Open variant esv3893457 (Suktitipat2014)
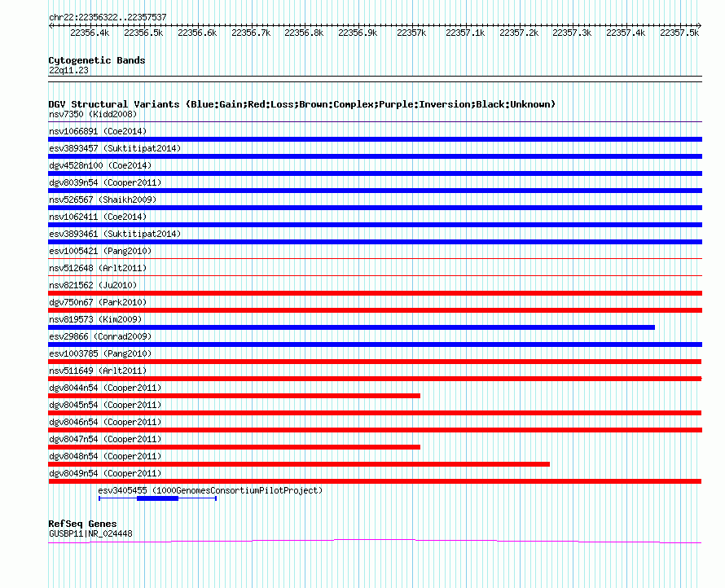Viewport: 725px width, 588px height. click(x=115, y=148)
